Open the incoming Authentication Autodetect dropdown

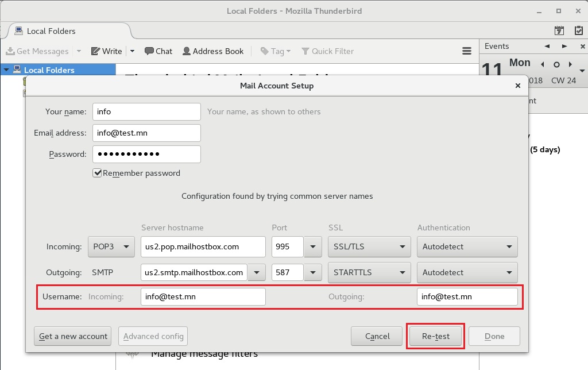[467, 246]
